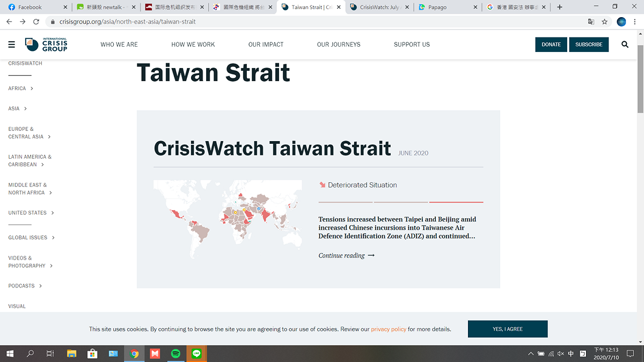Click the browser address bar
Viewport: 644px width, 362px height.
pyautogui.click(x=317, y=21)
